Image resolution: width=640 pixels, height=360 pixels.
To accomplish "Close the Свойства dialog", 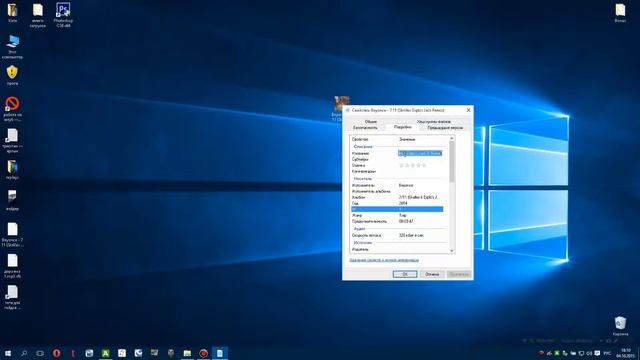I will [469, 110].
